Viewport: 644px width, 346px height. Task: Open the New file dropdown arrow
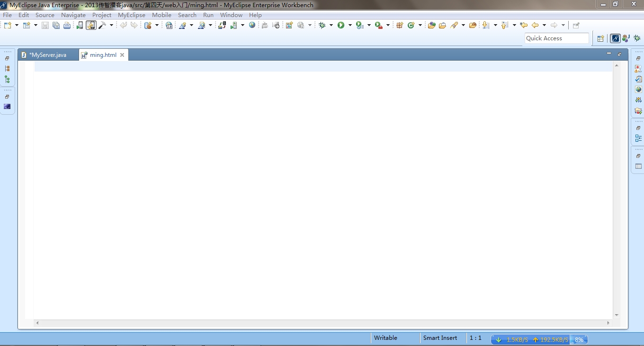click(17, 25)
